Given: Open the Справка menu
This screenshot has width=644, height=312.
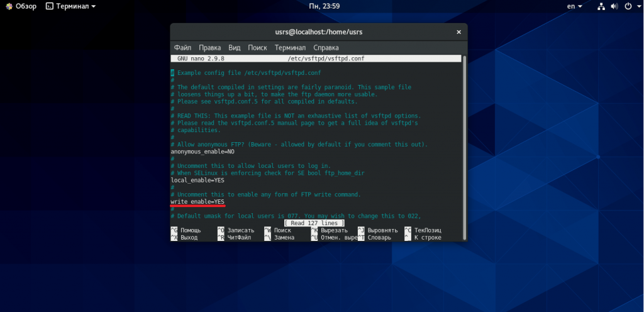Looking at the screenshot, I should pos(326,48).
